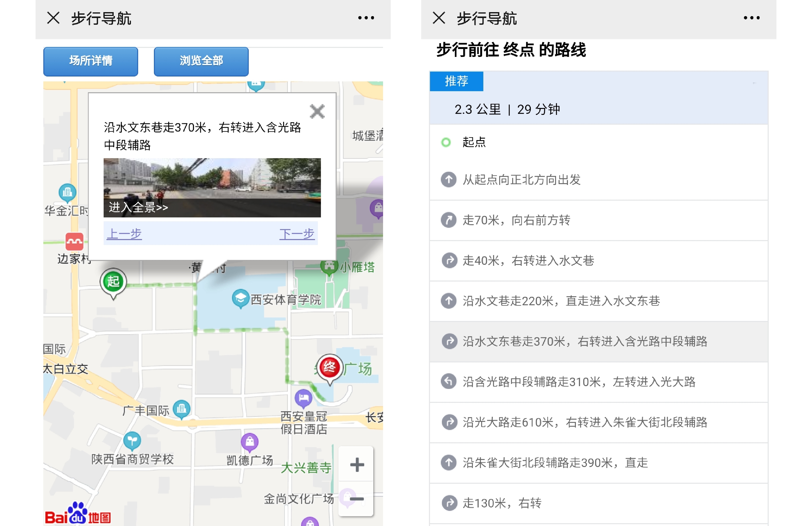Select step 沿光大路走610米
Viewport: 812px width, 526px height.
[599, 422]
